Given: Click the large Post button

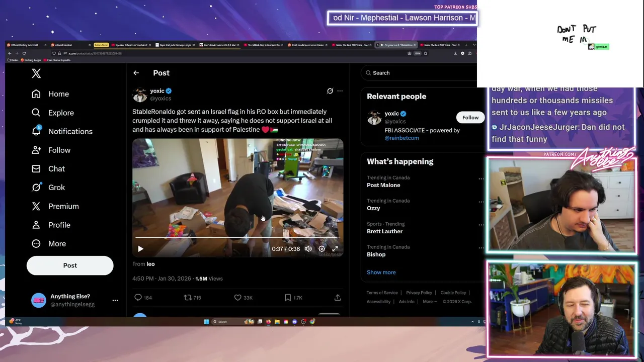Looking at the screenshot, I should click(70, 265).
